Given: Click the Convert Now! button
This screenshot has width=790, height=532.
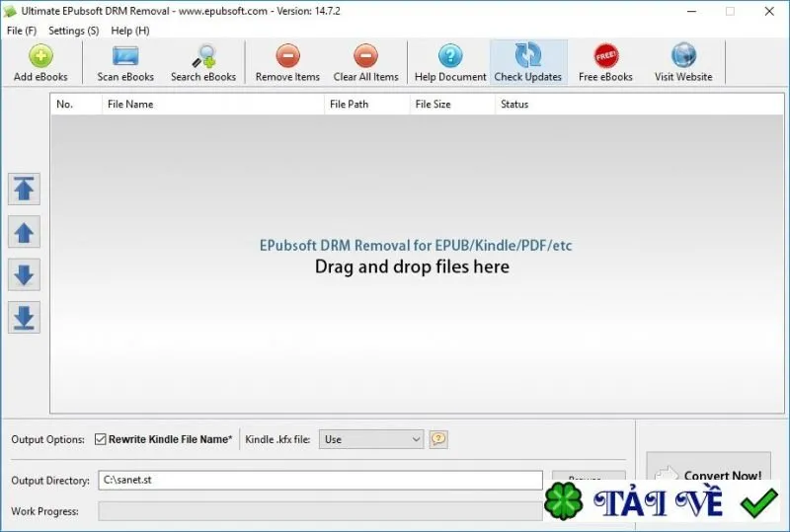Looking at the screenshot, I should tap(708, 475).
